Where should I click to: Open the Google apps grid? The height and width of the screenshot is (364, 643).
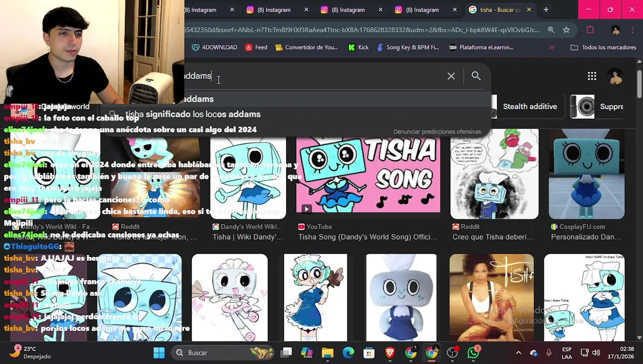(592, 76)
